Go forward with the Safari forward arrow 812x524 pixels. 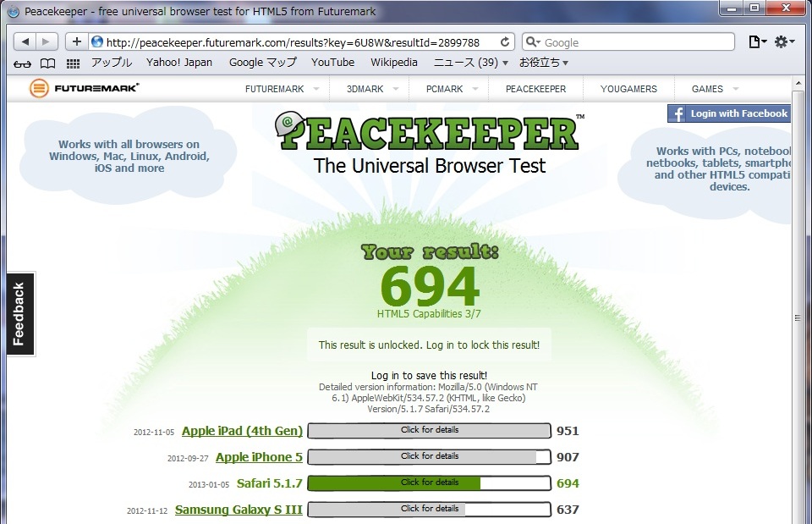tap(46, 42)
